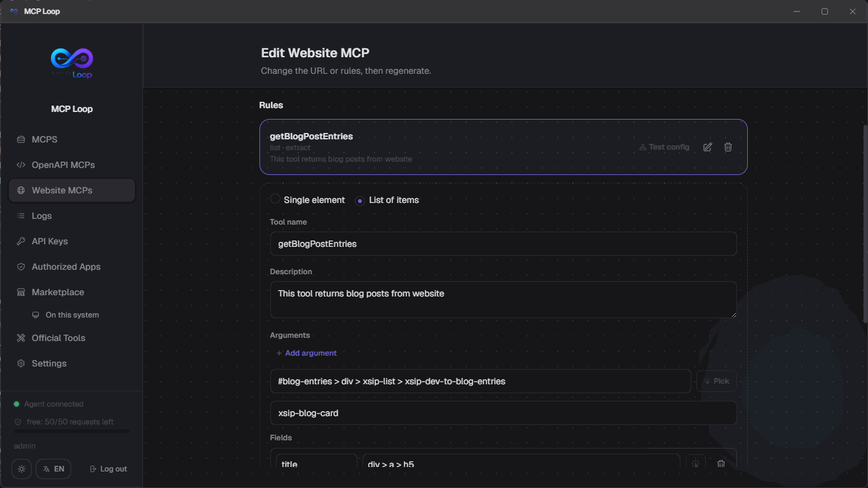Image resolution: width=868 pixels, height=488 pixels.
Task: Click the getBlogPostEntries rule card
Action: click(x=503, y=147)
